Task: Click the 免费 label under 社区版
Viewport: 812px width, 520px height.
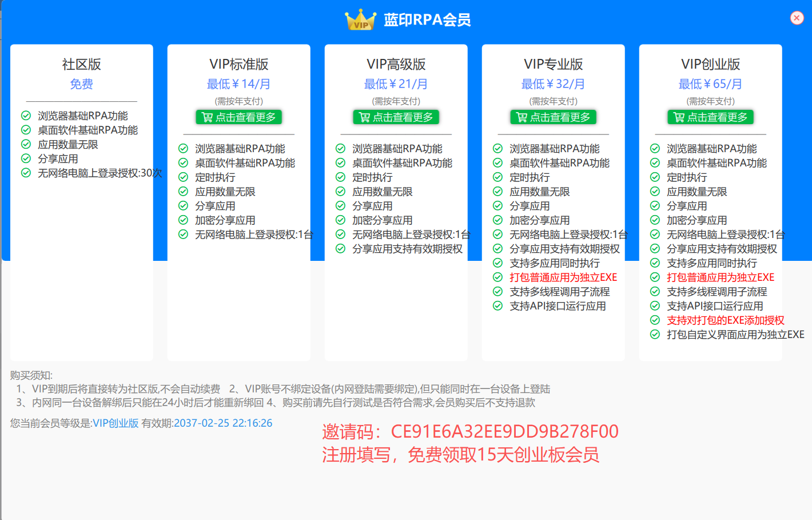Action: (81, 83)
